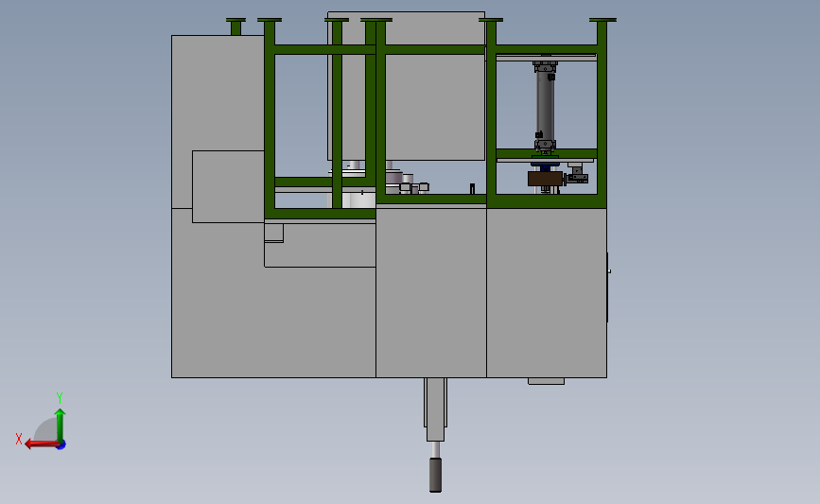Select the square gray box on the left housing
The image size is (820, 504).
228,186
